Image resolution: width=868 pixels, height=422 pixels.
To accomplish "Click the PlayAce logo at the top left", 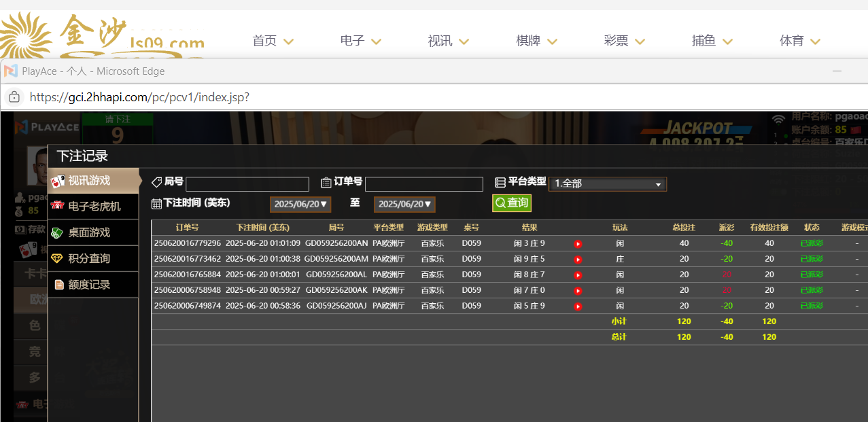I will (46, 126).
